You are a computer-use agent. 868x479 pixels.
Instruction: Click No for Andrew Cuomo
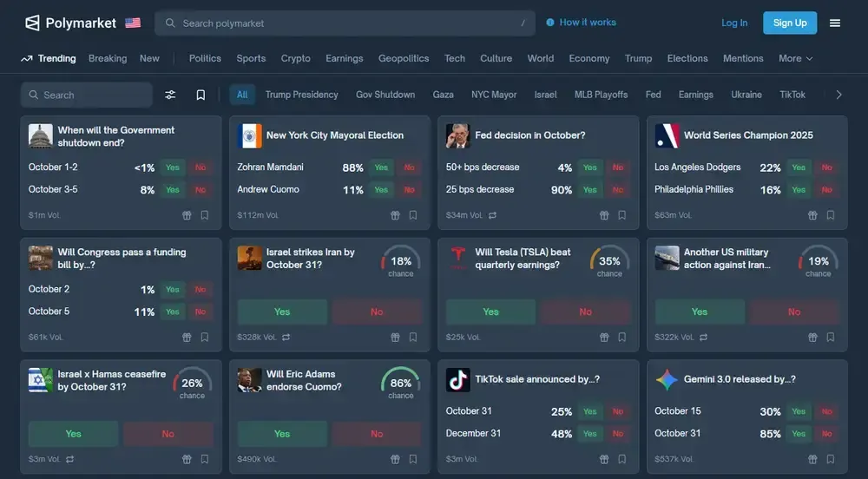[409, 190]
